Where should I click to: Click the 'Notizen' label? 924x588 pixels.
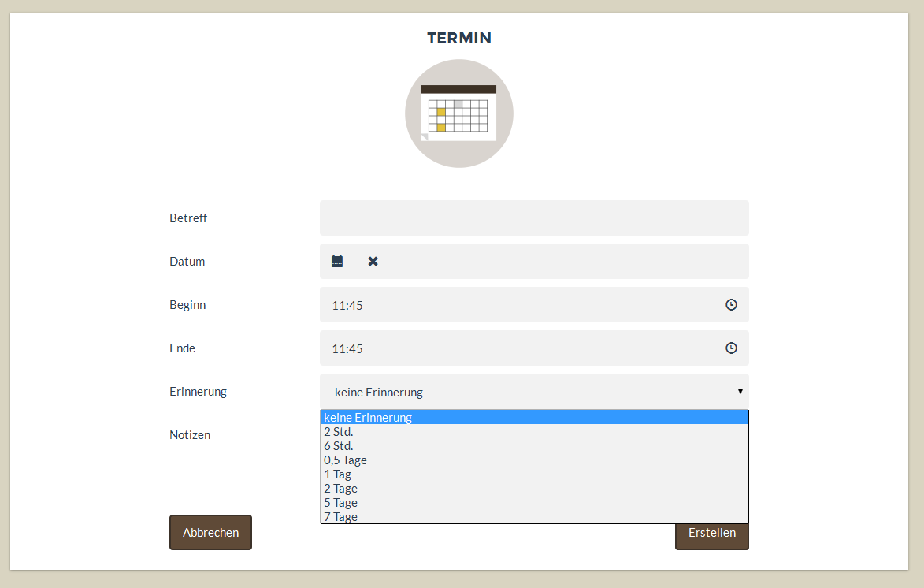(190, 434)
